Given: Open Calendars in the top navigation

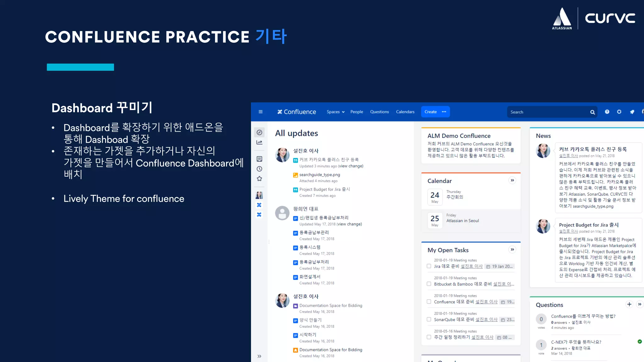Looking at the screenshot, I should 405,112.
